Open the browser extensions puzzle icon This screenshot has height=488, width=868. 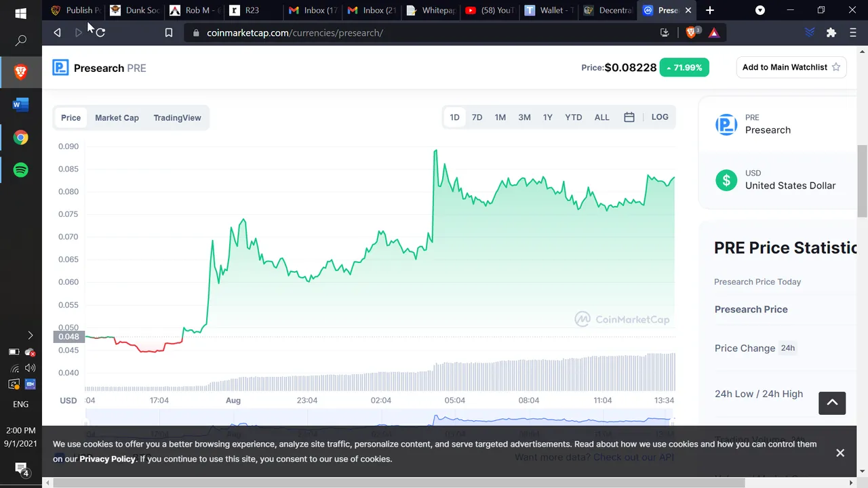tap(831, 33)
